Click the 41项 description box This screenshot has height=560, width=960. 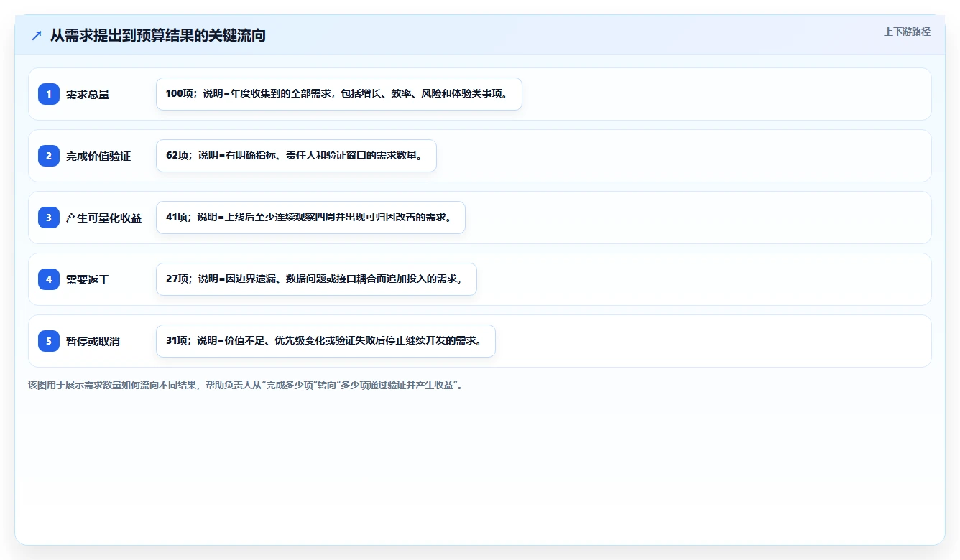[310, 218]
